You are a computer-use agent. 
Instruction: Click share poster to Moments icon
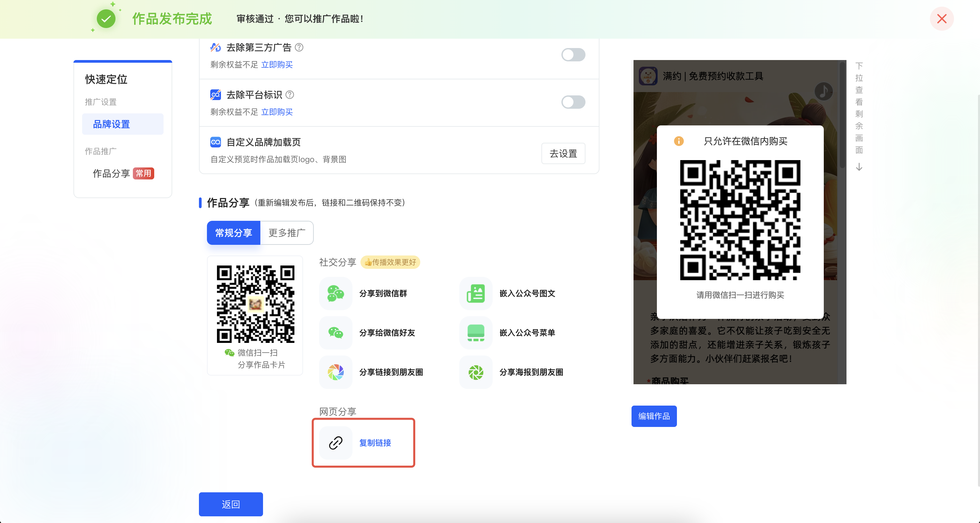coord(476,373)
